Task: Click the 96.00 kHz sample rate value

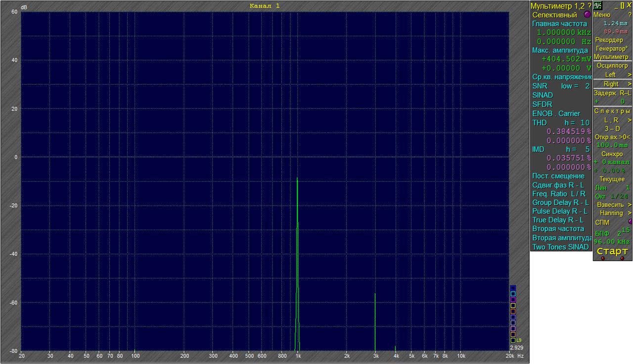Action: tap(611, 242)
